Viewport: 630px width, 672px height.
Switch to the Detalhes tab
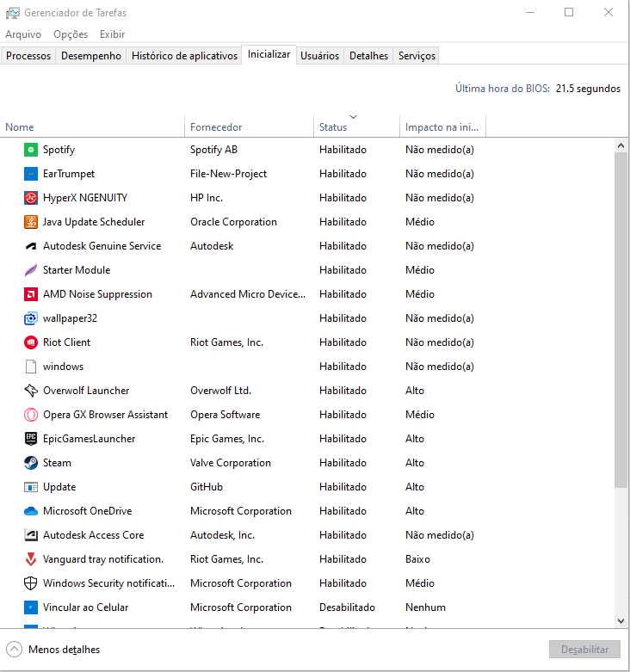tap(368, 56)
